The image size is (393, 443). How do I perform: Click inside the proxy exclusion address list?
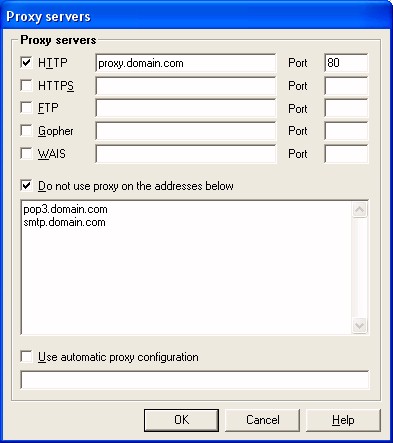point(186,267)
